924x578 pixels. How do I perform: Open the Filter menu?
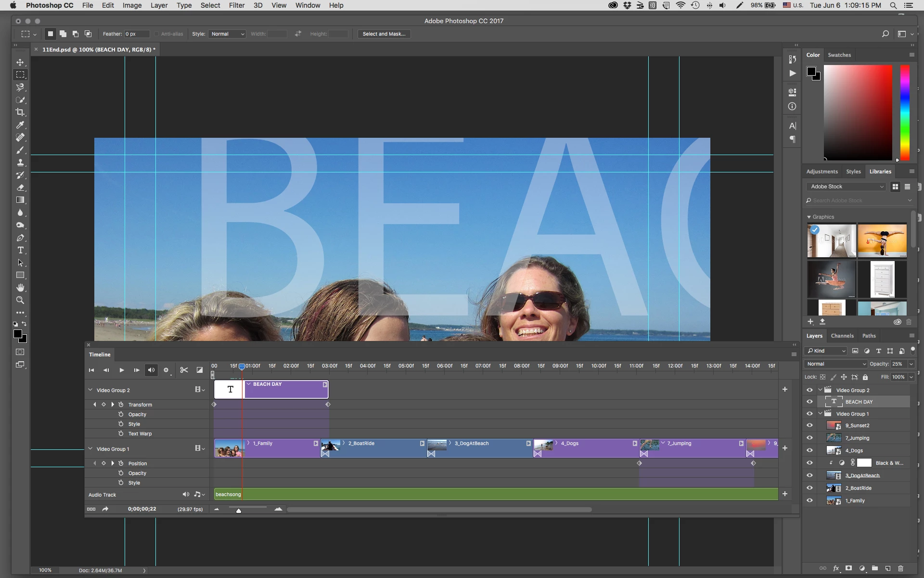point(236,5)
